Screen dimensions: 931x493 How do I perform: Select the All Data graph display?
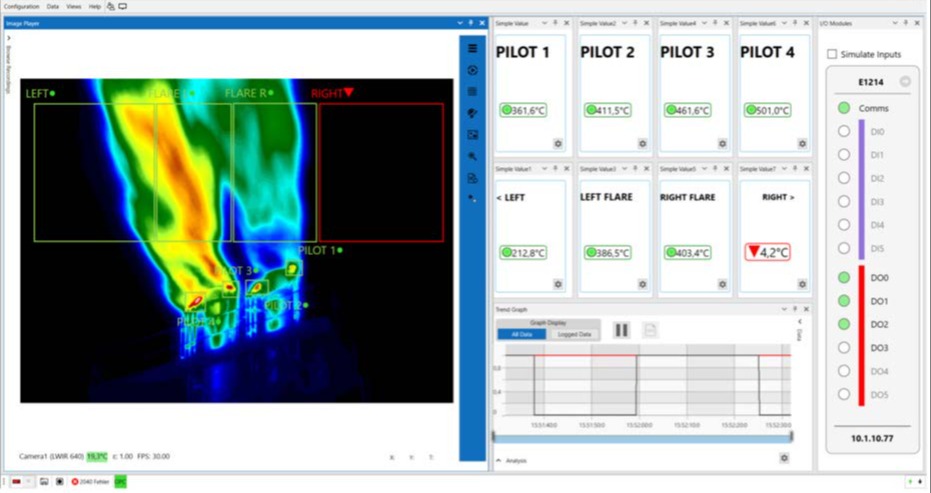[x=521, y=334]
